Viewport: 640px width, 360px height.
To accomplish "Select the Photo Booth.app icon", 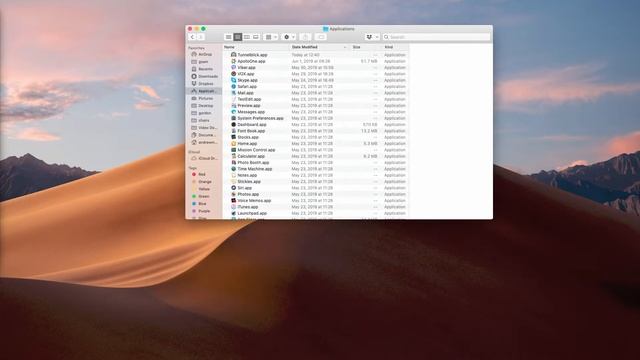I will 233,162.
